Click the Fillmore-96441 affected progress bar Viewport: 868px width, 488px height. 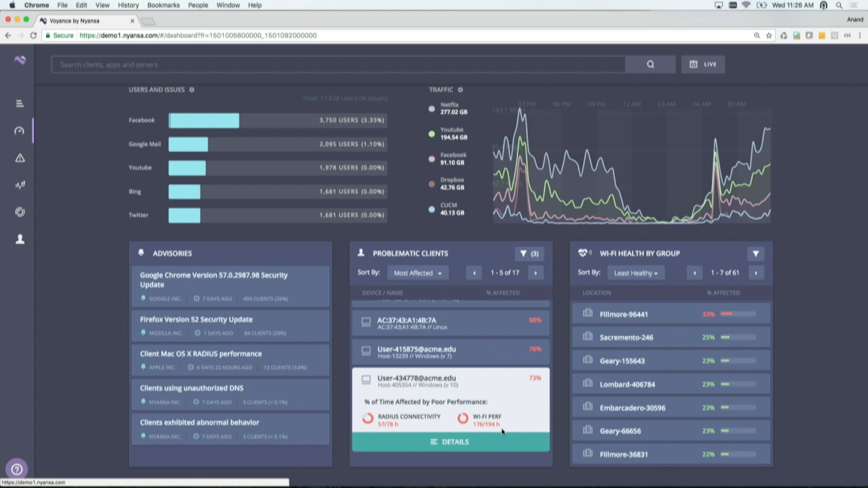(738, 314)
